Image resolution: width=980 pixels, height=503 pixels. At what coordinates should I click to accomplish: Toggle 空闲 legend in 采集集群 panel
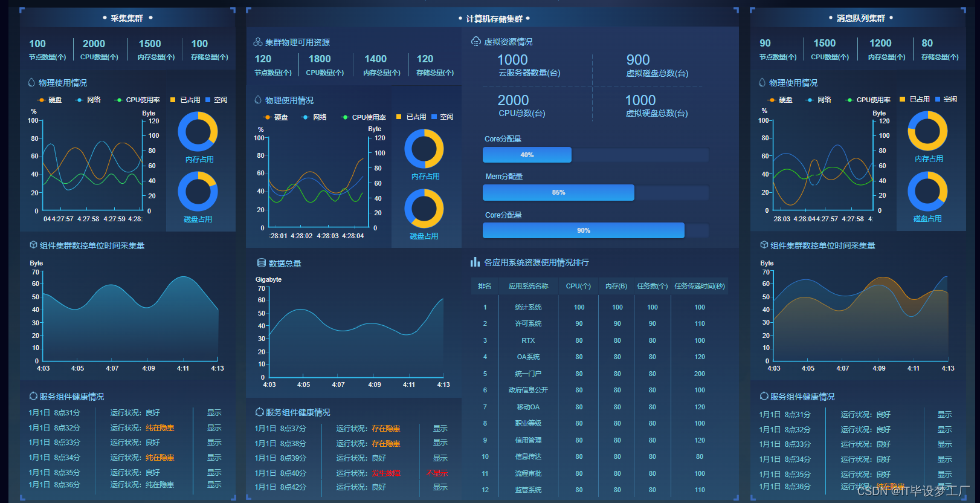216,100
